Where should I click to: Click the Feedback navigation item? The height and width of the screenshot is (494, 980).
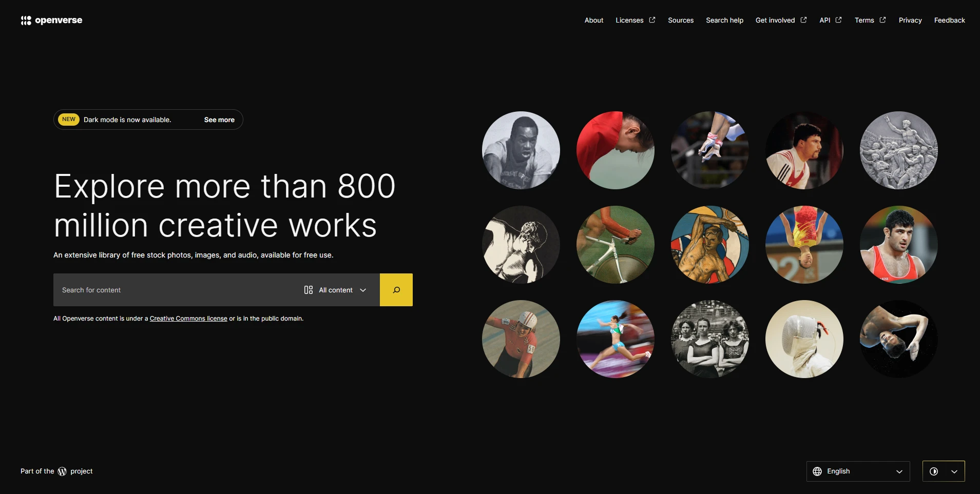pos(949,20)
